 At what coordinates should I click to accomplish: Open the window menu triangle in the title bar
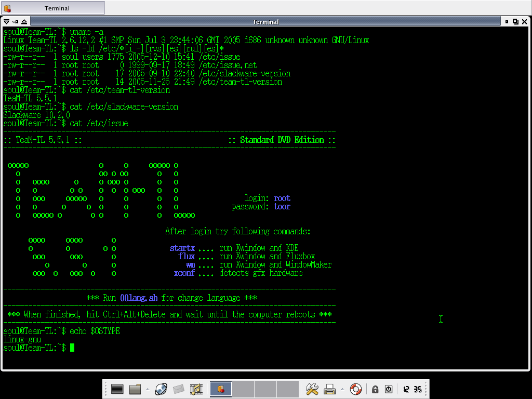(x=6, y=22)
